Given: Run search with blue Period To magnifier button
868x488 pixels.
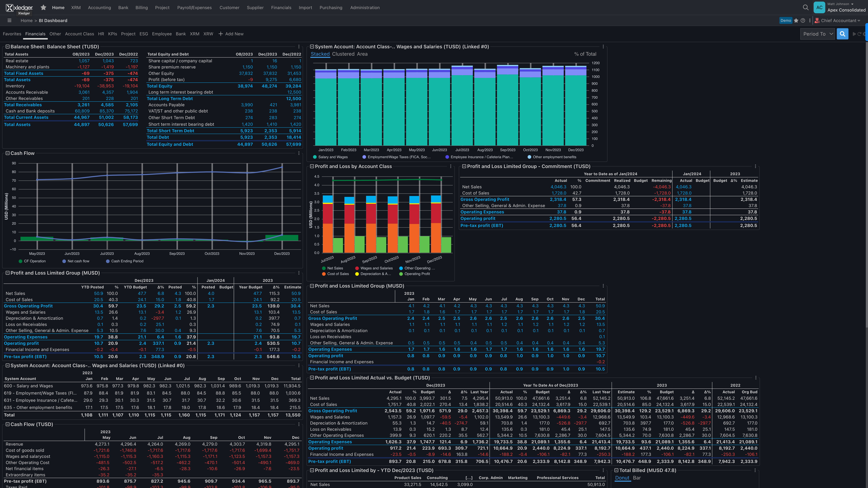Looking at the screenshot, I should tap(842, 34).
